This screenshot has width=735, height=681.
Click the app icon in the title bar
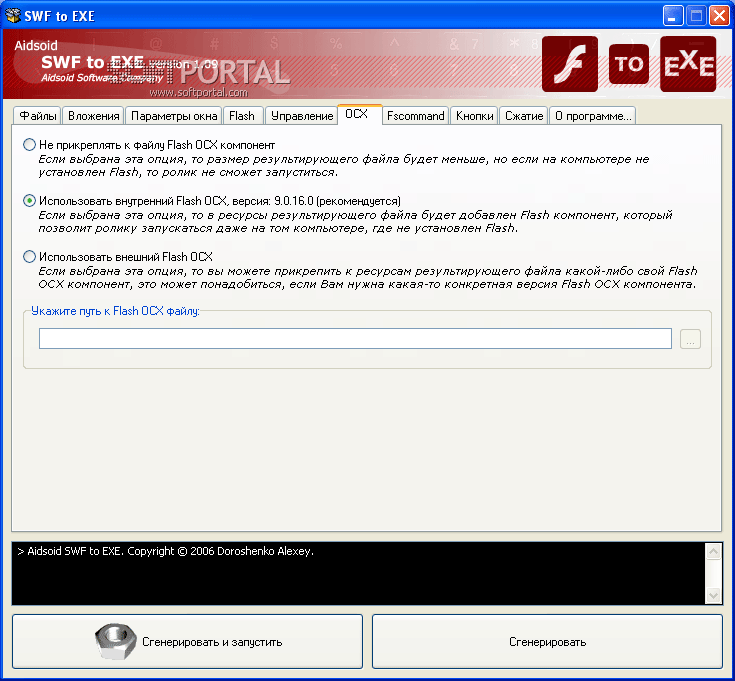click(x=13, y=15)
